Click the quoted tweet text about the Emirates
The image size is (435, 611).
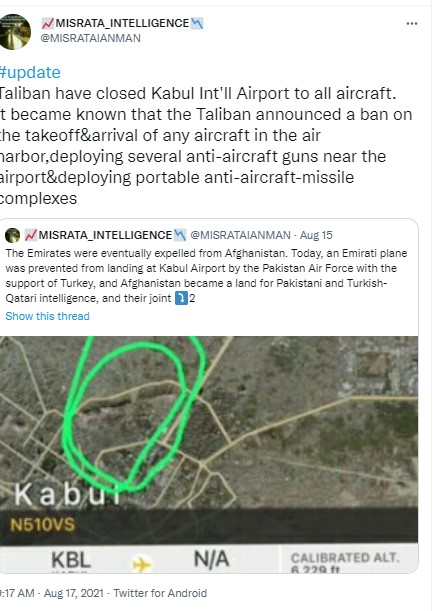(x=207, y=275)
